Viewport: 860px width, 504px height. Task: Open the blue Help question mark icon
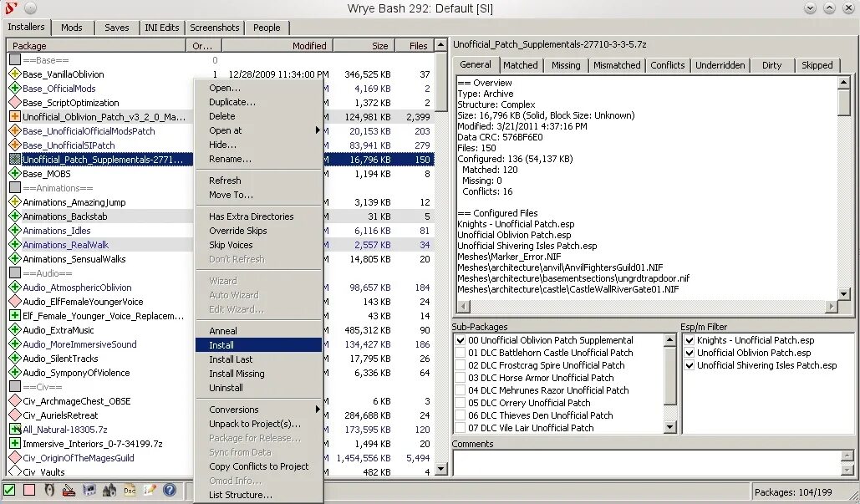[x=170, y=490]
